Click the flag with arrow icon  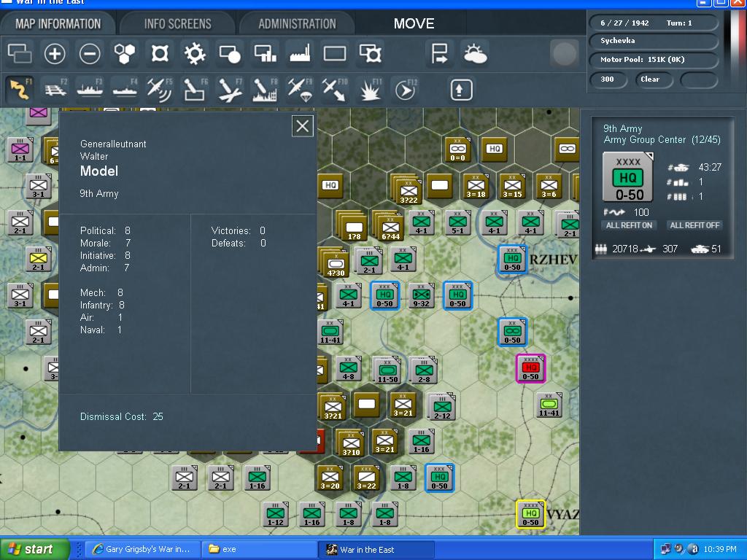click(439, 53)
